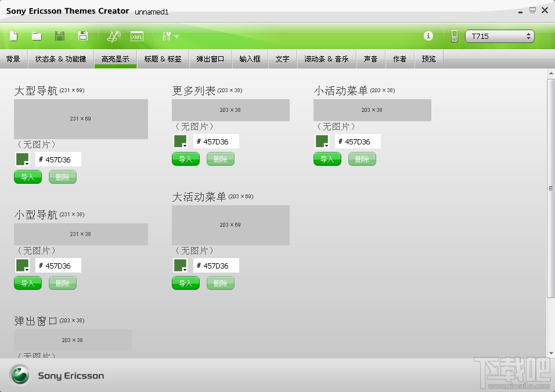Click hex color field of 小活动菜单
The height and width of the screenshot is (392, 555).
coord(358,141)
